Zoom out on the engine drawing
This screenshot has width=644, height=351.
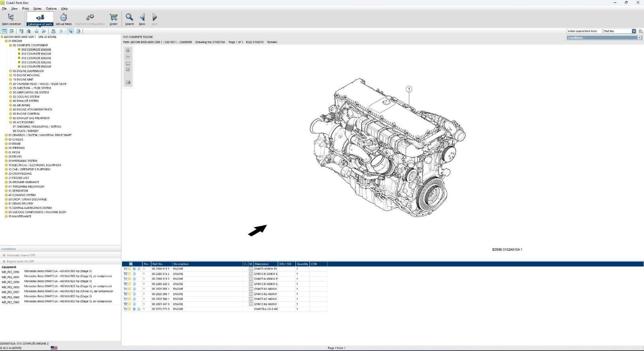[128, 57]
